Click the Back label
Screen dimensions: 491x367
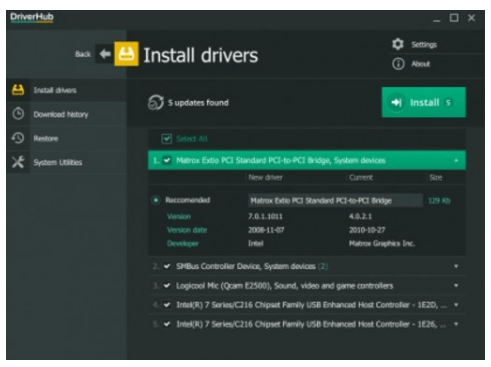83,54
